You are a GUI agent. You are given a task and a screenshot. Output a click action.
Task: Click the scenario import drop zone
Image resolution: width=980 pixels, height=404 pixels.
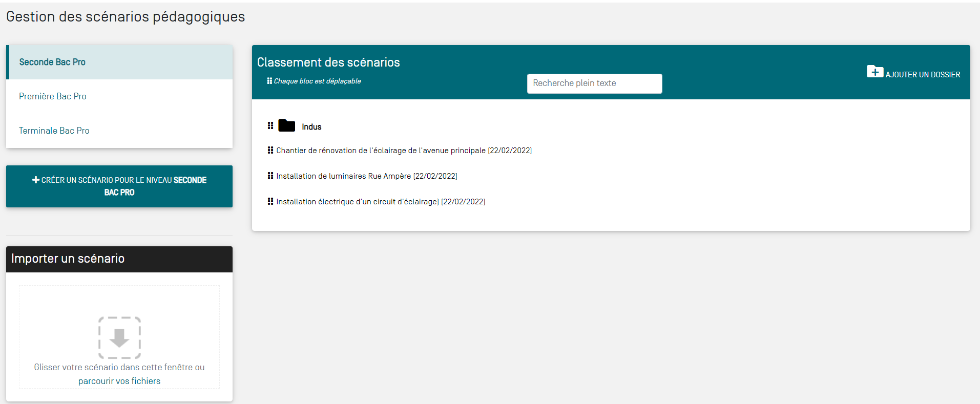119,307
